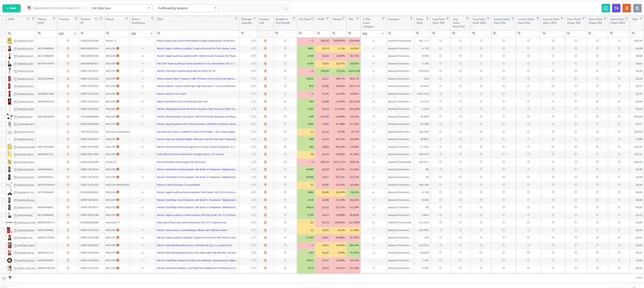Select the Reynolds Wrap Aluminum Foil row checkbox
This screenshot has height=288, width=644.
coord(4,222)
